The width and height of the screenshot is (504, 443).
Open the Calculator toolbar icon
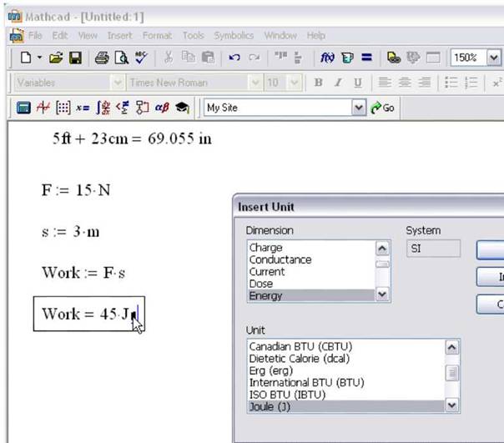pyautogui.click(x=23, y=108)
